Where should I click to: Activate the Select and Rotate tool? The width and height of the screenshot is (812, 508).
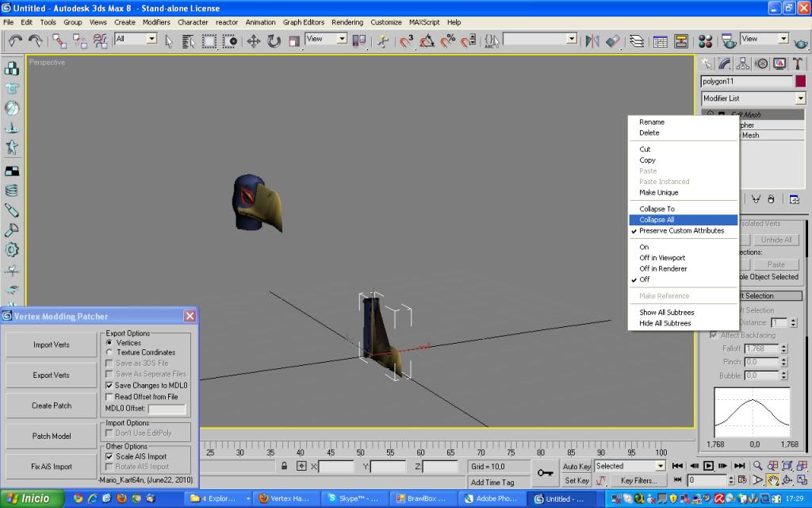click(274, 41)
